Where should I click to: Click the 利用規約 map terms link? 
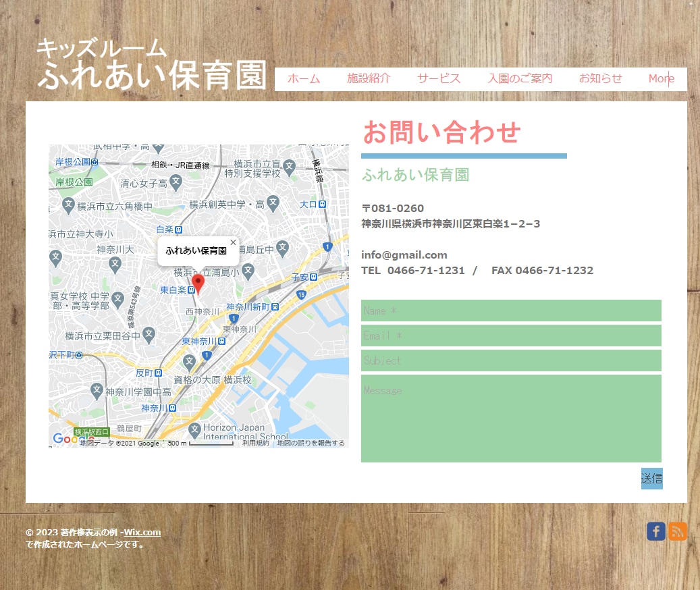click(256, 443)
